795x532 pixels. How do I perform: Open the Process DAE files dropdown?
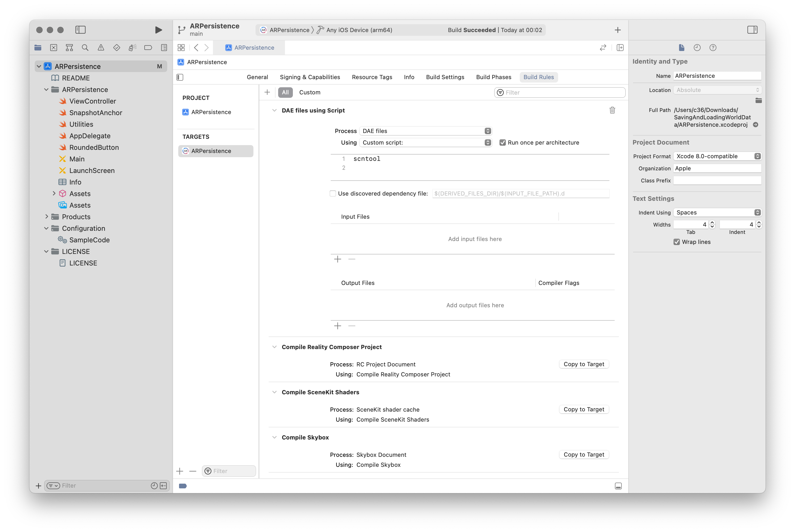(x=425, y=131)
